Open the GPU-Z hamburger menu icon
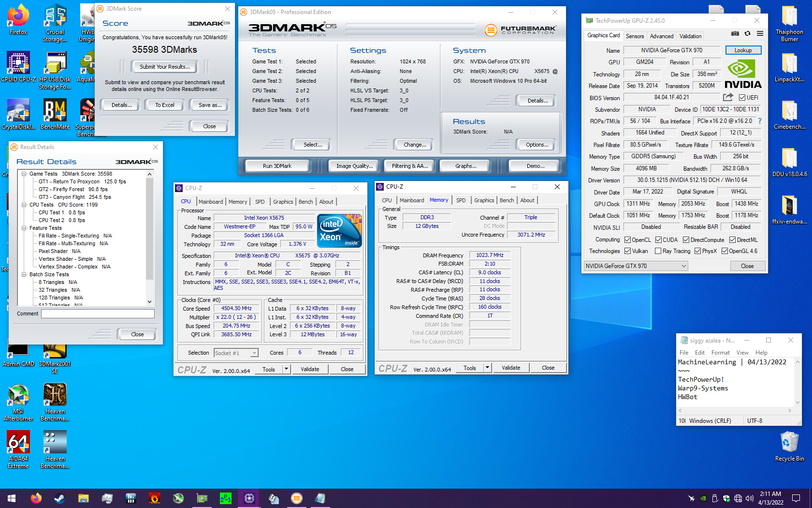The image size is (812, 508). (x=760, y=34)
